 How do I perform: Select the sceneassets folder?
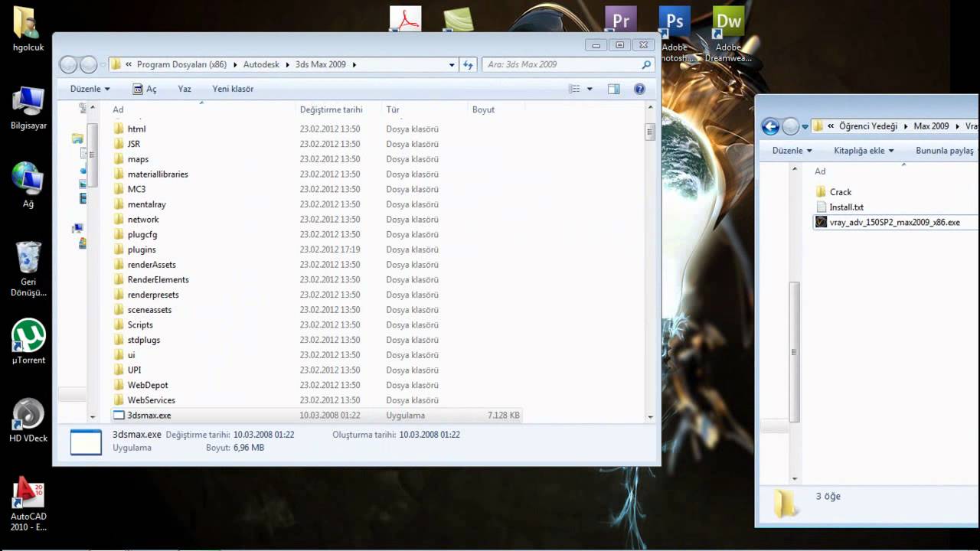[142, 310]
